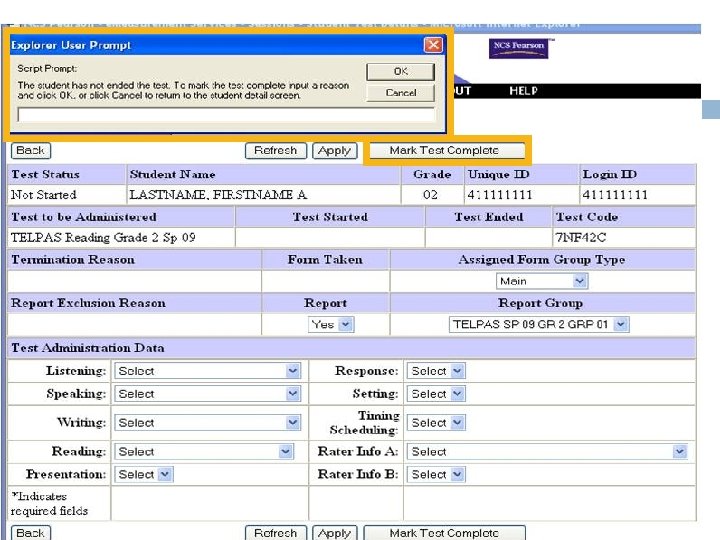Open the Writing Select dropdown
Image resolution: width=720 pixels, height=540 pixels.
(208, 423)
